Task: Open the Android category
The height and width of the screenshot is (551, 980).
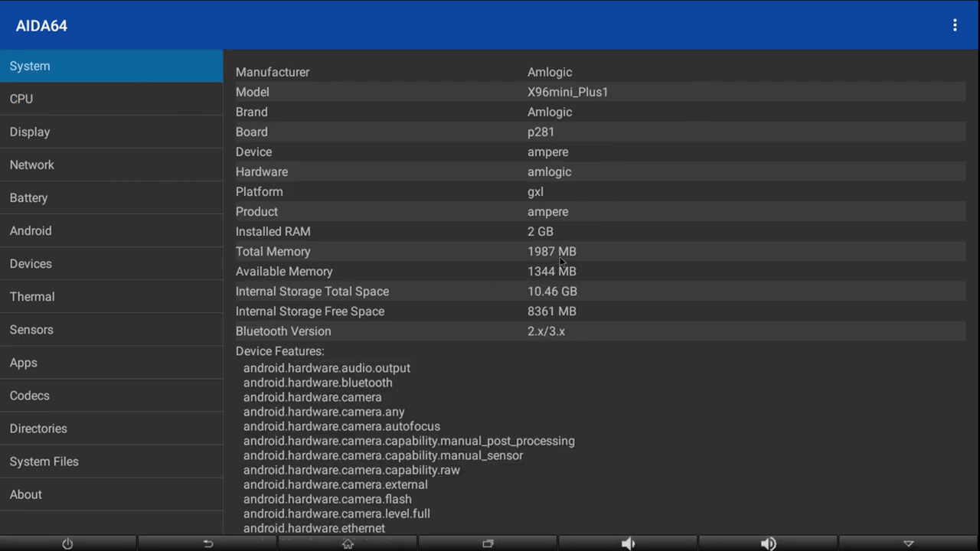Action: pos(111,230)
